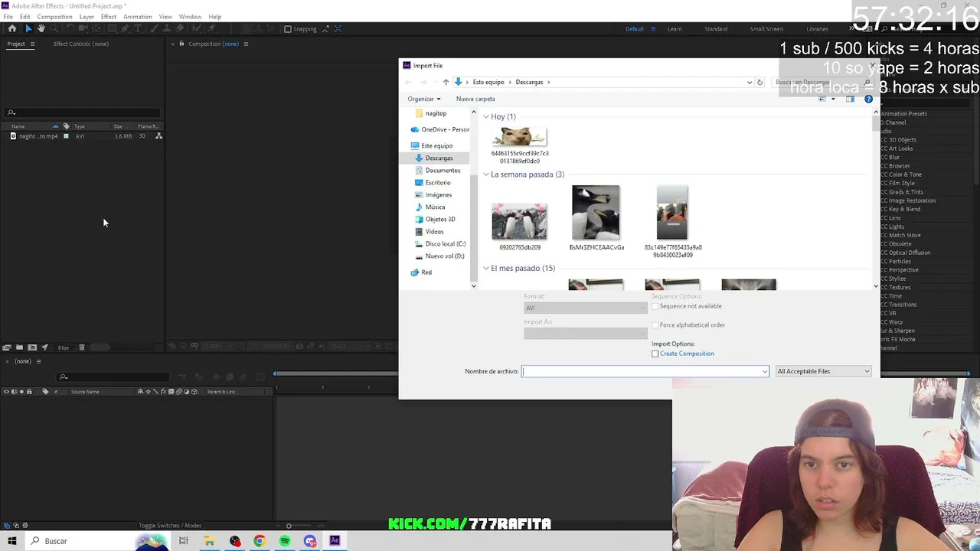Open the Organizar dropdown menu
This screenshot has height=551, width=980.
point(424,99)
